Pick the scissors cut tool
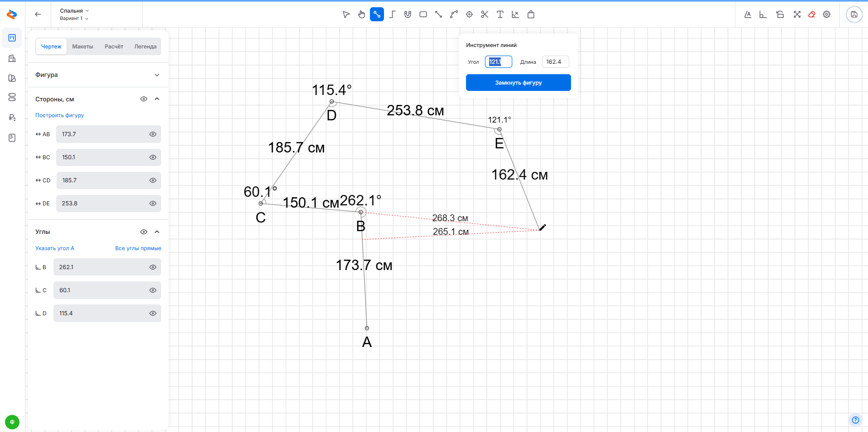The height and width of the screenshot is (432, 868). [x=484, y=14]
